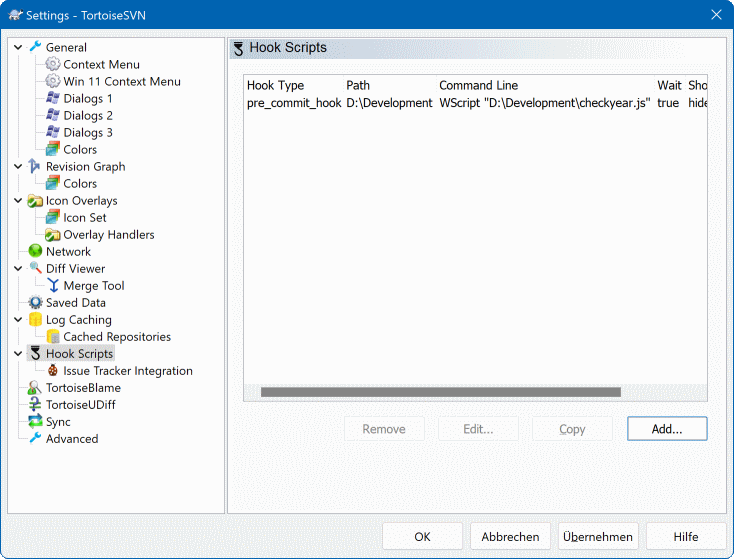Collapse the Revision Graph tree node

coord(18,166)
